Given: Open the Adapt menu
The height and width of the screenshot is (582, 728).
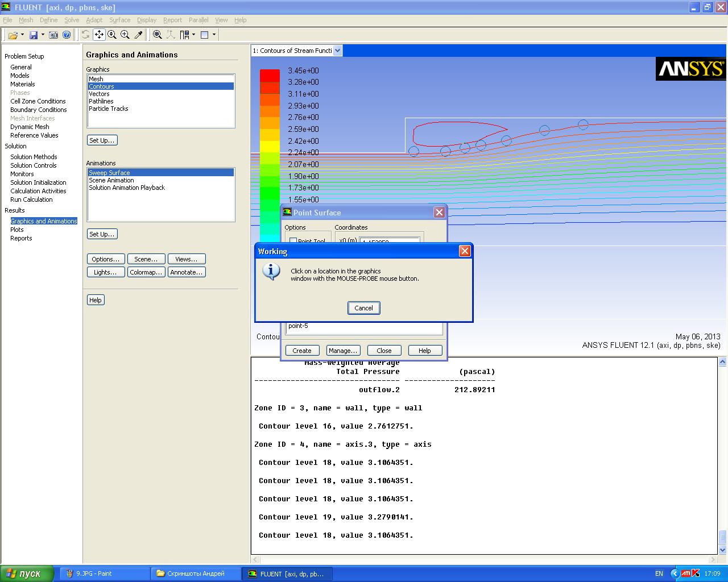Looking at the screenshot, I should [94, 20].
